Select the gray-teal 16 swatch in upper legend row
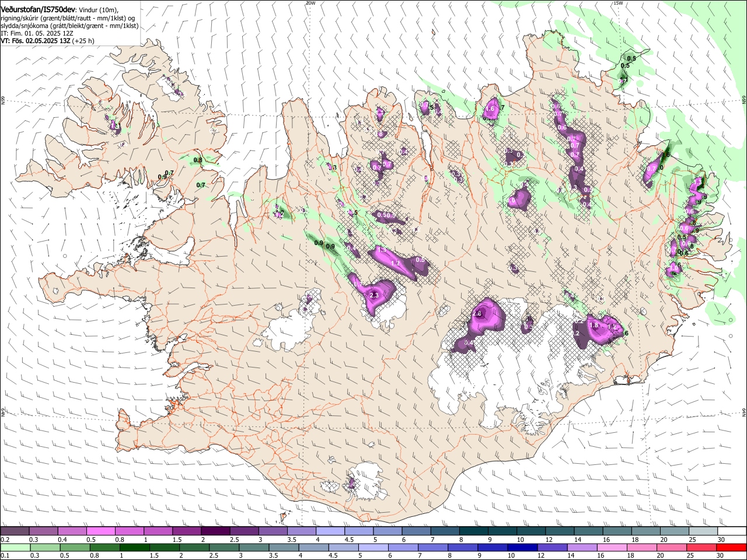The width and height of the screenshot is (747, 560). point(617,531)
